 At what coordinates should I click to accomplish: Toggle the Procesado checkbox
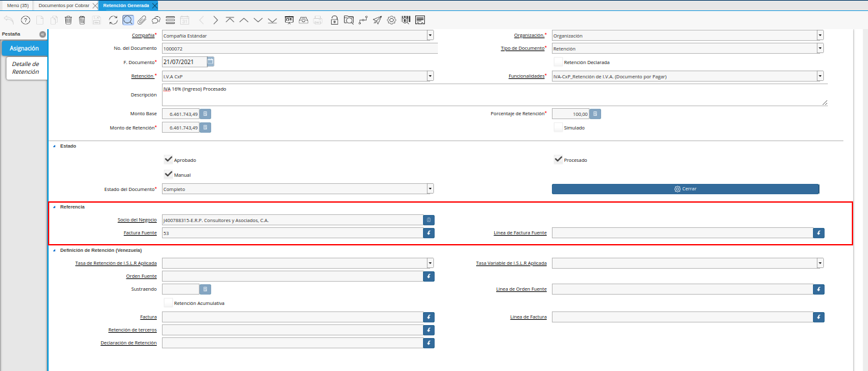[x=558, y=159]
